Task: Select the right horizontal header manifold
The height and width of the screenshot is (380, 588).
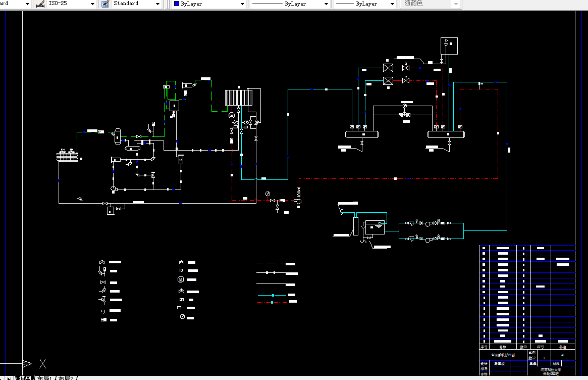Action: coord(446,134)
